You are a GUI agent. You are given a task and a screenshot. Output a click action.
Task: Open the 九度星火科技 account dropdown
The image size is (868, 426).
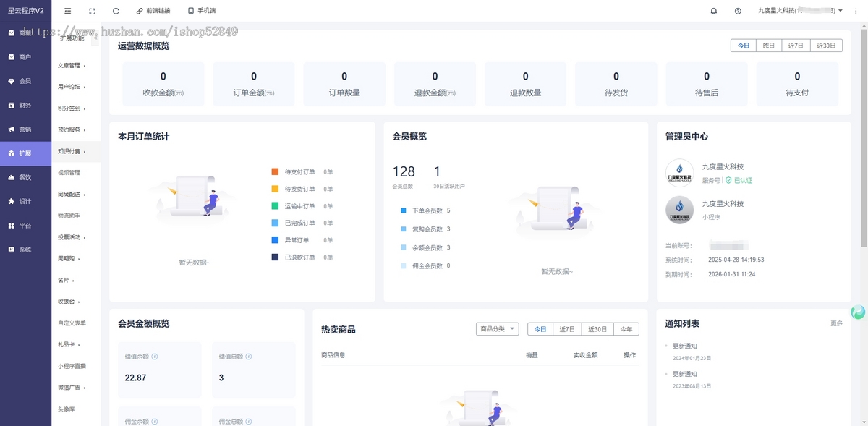[x=800, y=11]
